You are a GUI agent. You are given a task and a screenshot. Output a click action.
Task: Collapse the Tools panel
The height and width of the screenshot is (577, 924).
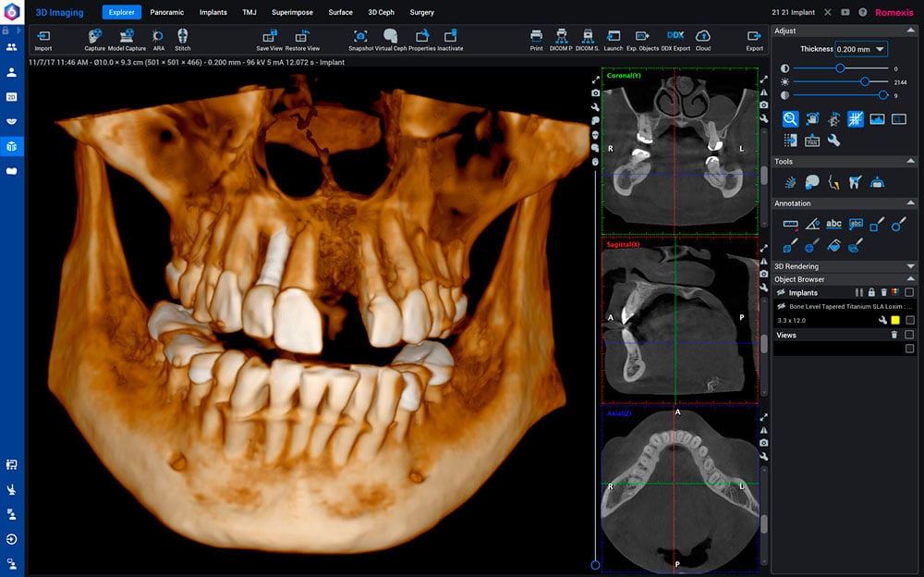pos(911,161)
